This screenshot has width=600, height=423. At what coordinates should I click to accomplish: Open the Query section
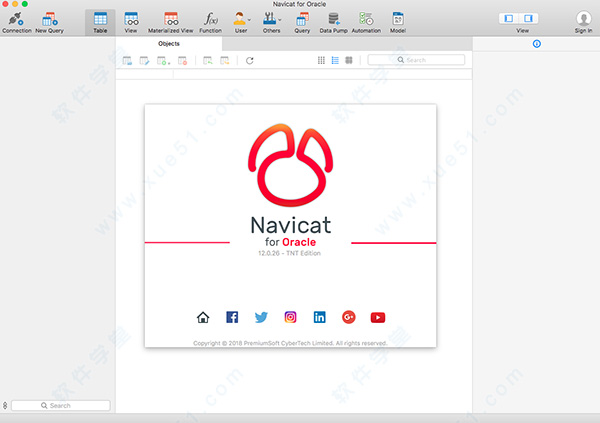coord(302,22)
